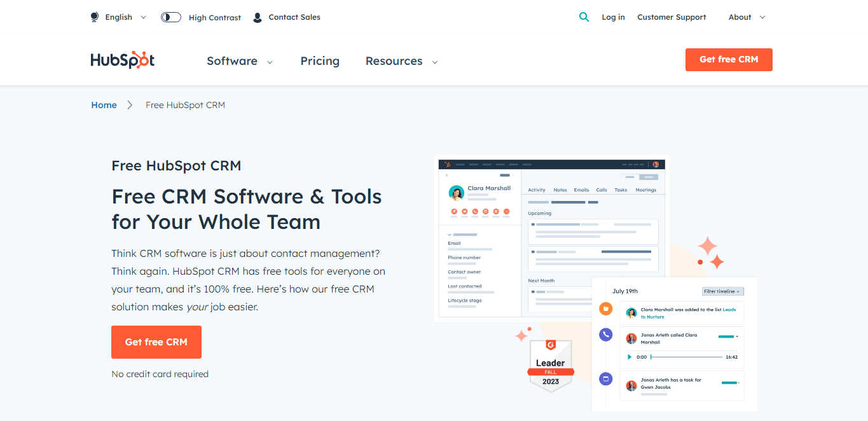Click the call recording progress bar
Screen dimensions: 868x421
(687, 357)
